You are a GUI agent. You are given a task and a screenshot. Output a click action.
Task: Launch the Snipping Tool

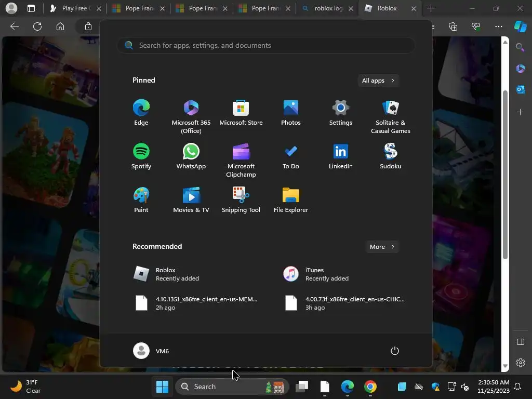pos(241,200)
